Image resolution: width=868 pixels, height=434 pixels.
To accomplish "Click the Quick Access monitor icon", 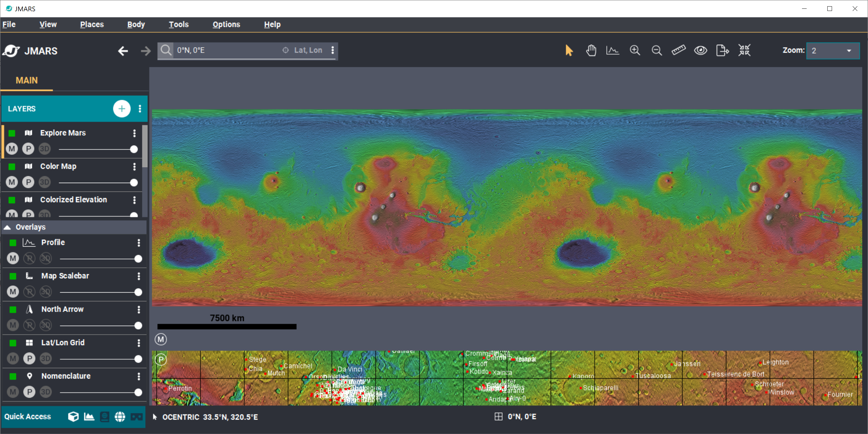I will coord(105,417).
